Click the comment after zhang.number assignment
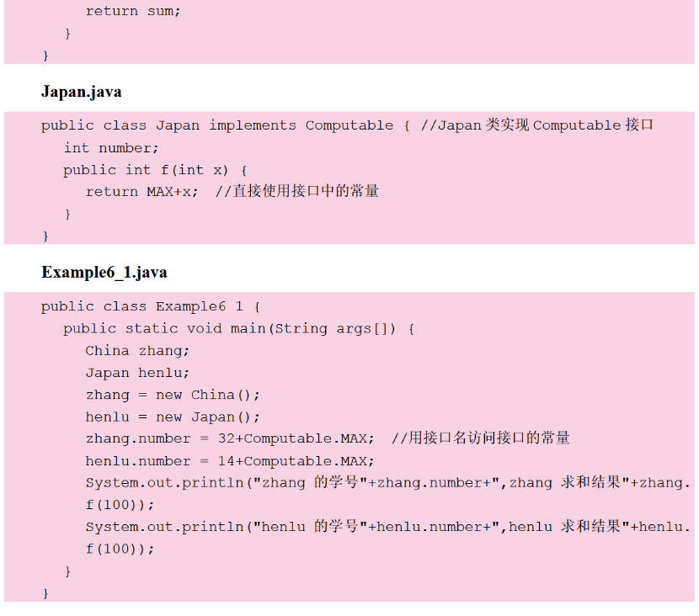 480,438
